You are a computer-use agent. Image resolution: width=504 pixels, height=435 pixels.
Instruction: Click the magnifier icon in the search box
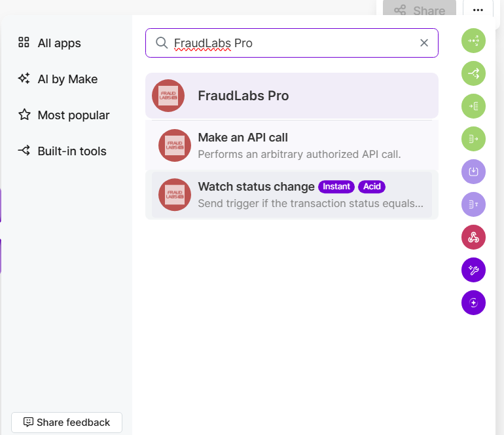pos(162,43)
